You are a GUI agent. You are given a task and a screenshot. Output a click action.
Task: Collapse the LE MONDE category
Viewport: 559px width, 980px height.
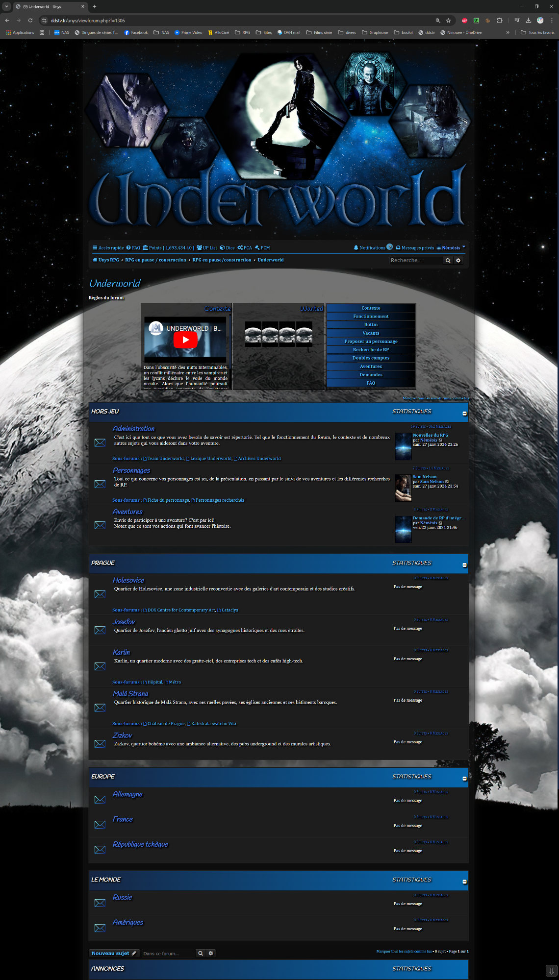pos(464,882)
